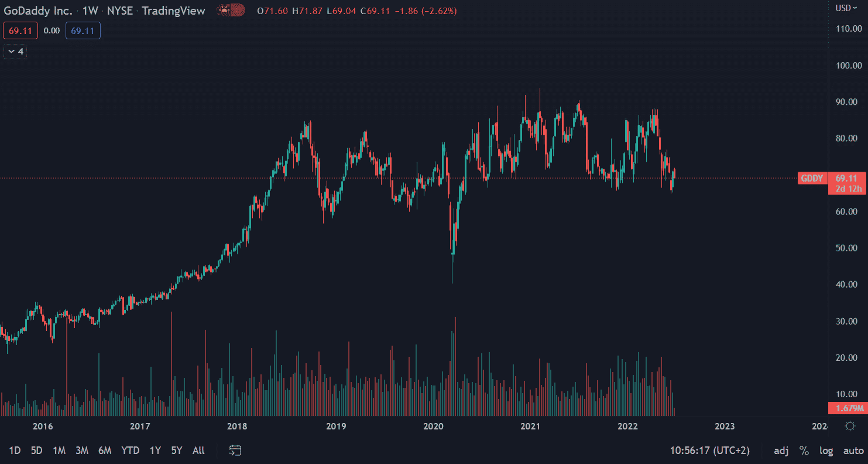Toggle logarithmic scale with log
Viewport: 868px width, 464px height.
[826, 451]
